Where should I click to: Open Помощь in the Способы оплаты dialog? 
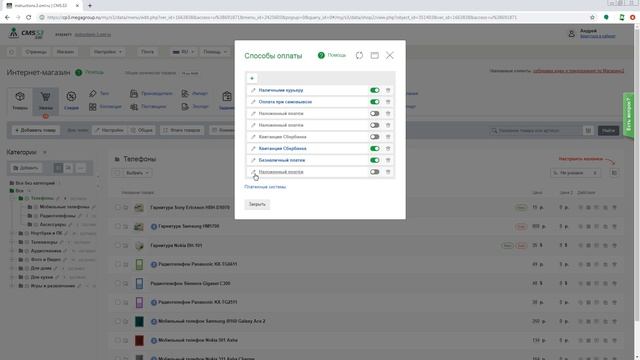pos(332,55)
